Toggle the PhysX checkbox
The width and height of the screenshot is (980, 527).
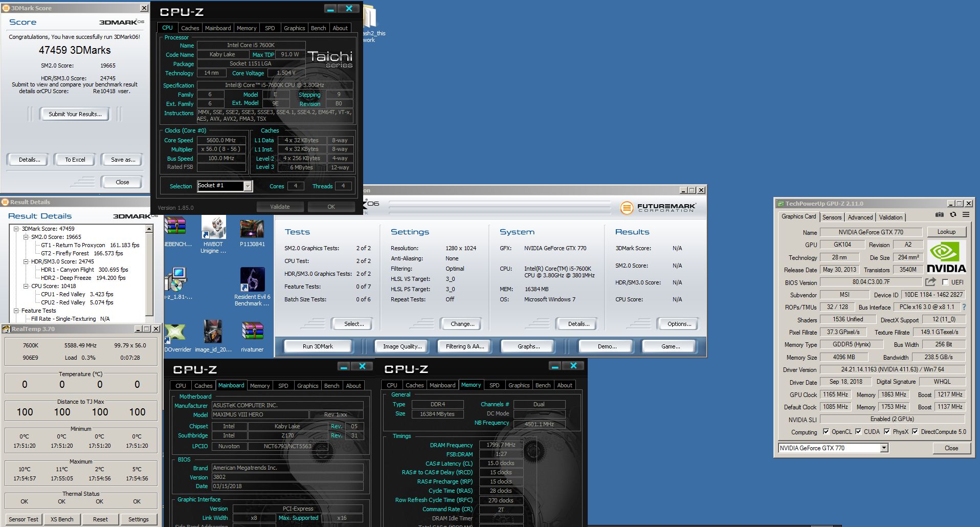[x=887, y=432]
